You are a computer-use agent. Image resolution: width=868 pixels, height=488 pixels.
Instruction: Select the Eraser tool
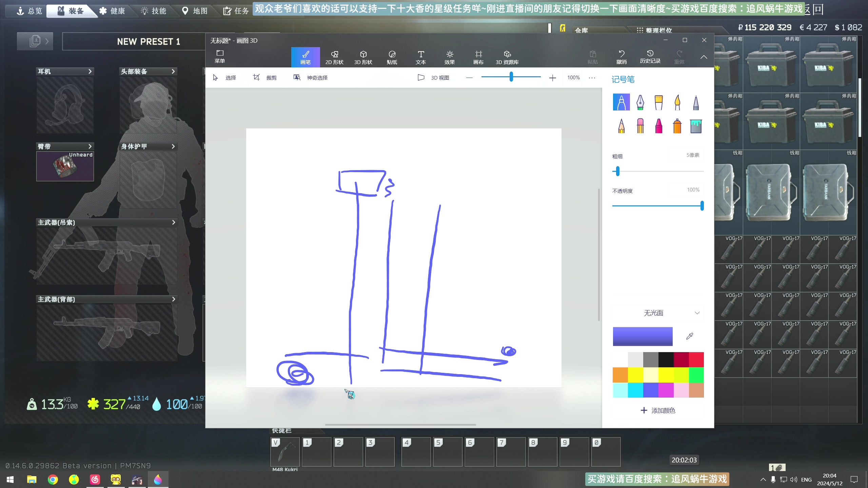tap(640, 126)
